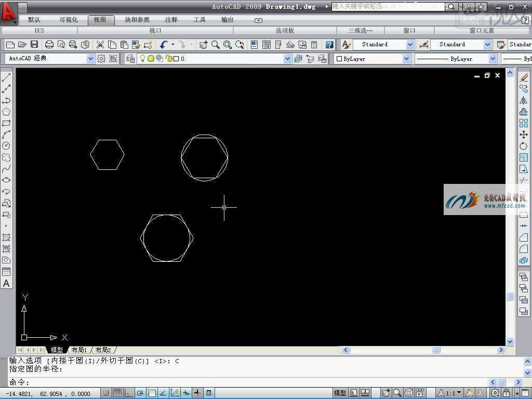Open the annotation scale 1:1 dropdown

click(450, 393)
